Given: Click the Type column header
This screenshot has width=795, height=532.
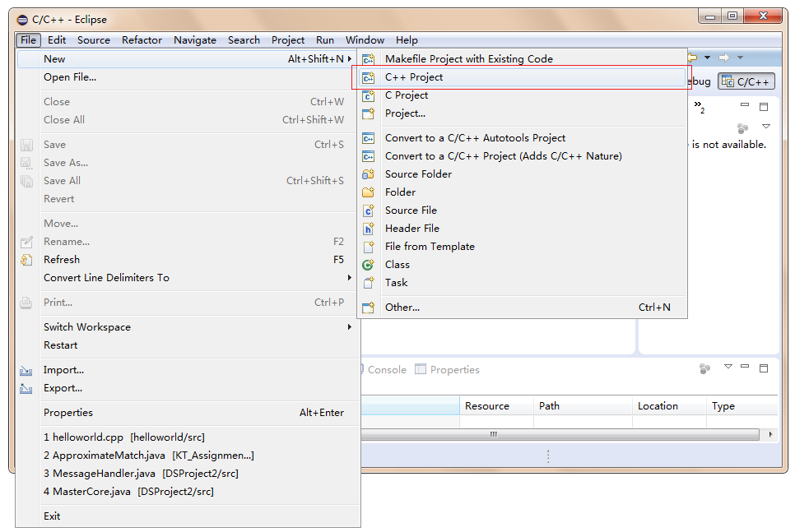Looking at the screenshot, I should point(742,406).
